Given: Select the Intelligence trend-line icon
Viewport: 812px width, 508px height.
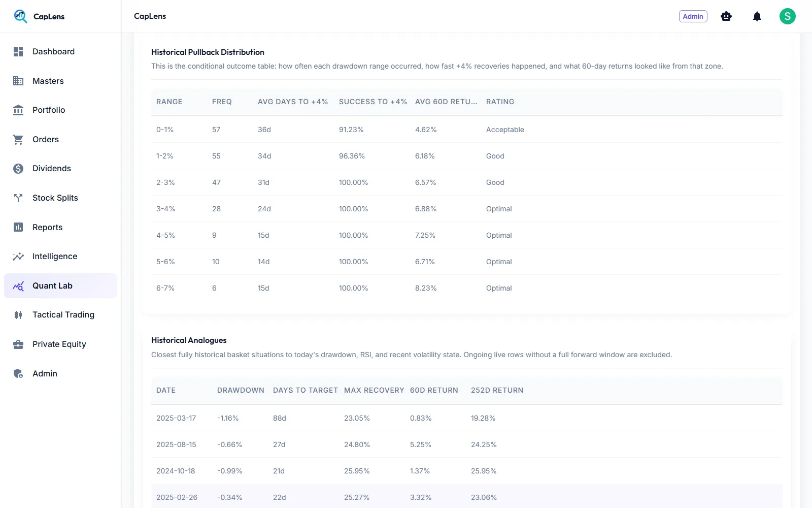Looking at the screenshot, I should click(x=18, y=257).
